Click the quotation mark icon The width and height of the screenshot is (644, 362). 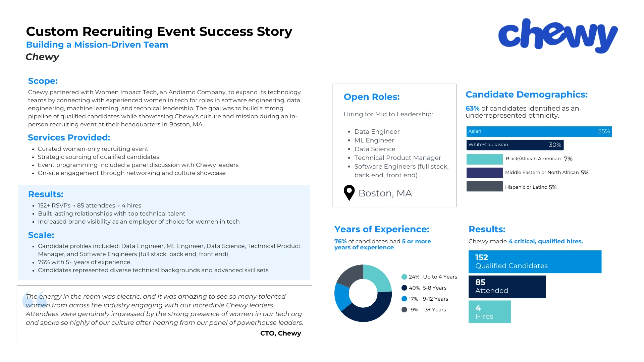(34, 299)
